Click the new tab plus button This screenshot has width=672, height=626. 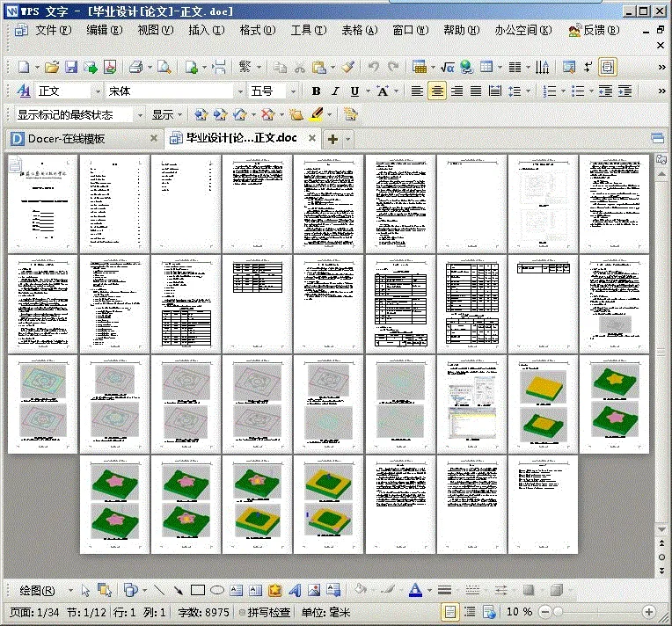332,139
